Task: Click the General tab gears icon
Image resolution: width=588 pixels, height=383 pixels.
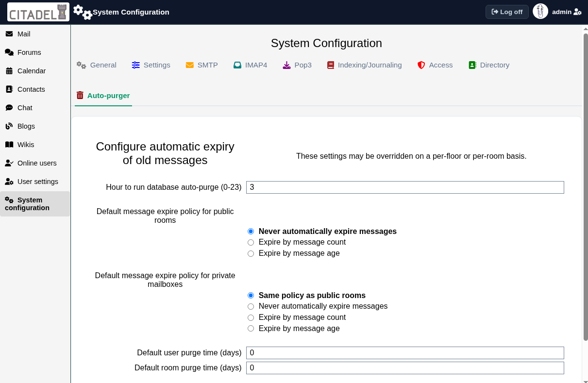Action: click(x=82, y=65)
